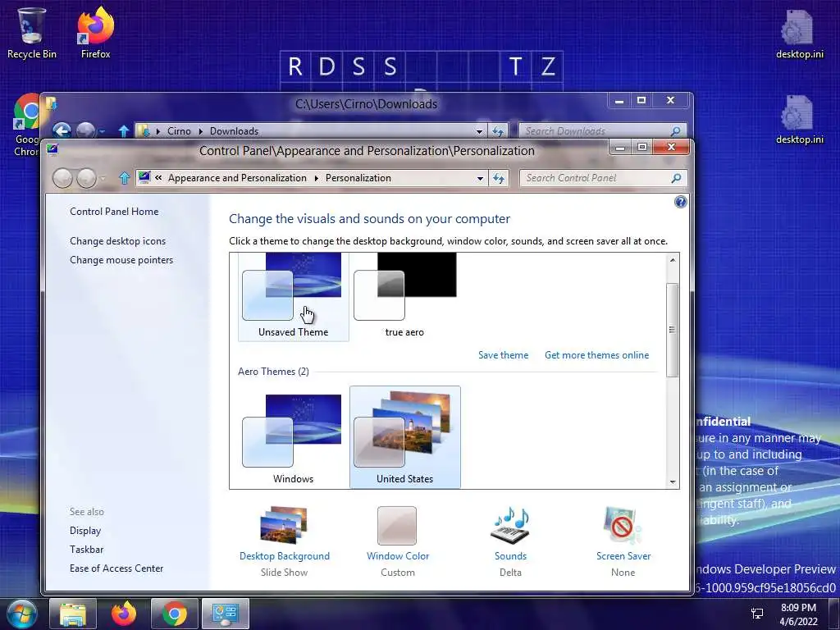Click the Back button in Personalization window
Viewport: 840px width, 630px height.
pyautogui.click(x=62, y=178)
